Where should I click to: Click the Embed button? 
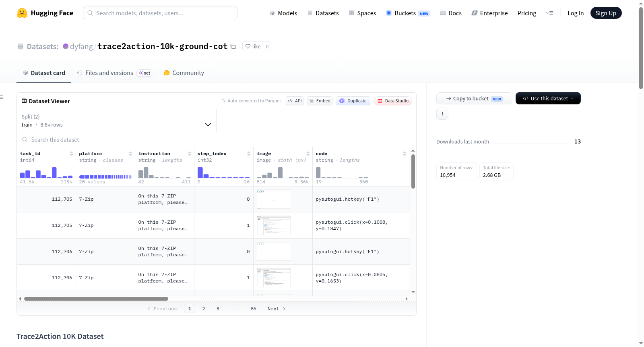320,101
